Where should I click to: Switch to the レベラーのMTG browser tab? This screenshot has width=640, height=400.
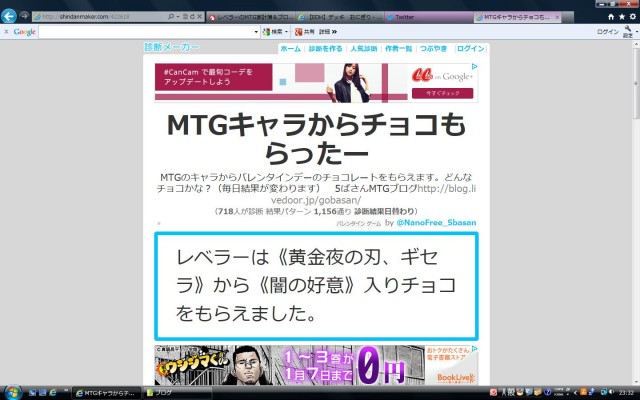coord(251,17)
